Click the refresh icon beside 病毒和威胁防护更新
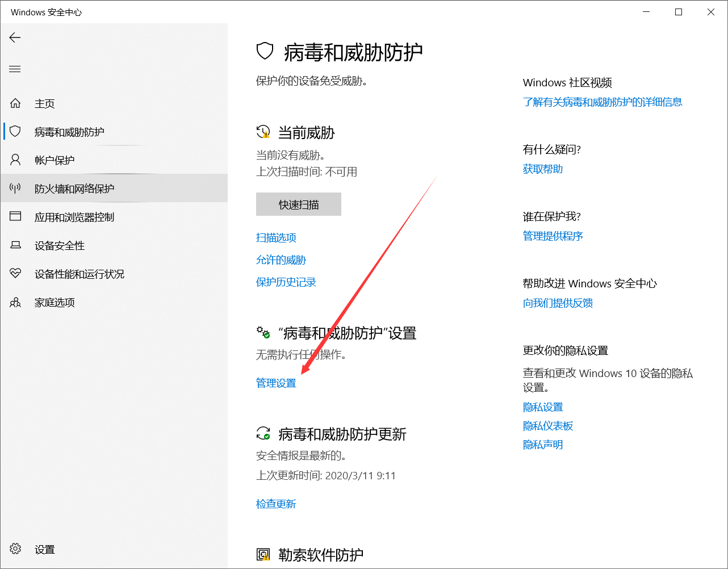 click(263, 434)
